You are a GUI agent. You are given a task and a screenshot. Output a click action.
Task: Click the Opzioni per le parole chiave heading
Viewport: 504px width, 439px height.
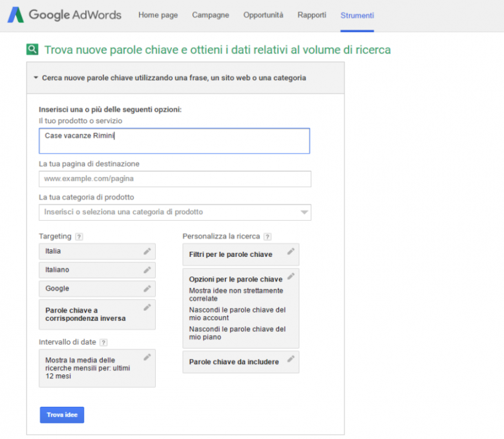click(x=236, y=280)
